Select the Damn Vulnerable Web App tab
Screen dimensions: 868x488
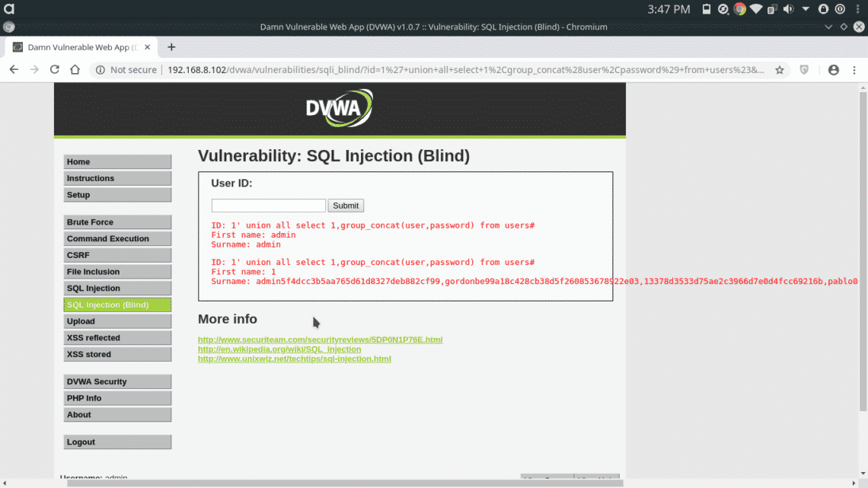coord(81,47)
